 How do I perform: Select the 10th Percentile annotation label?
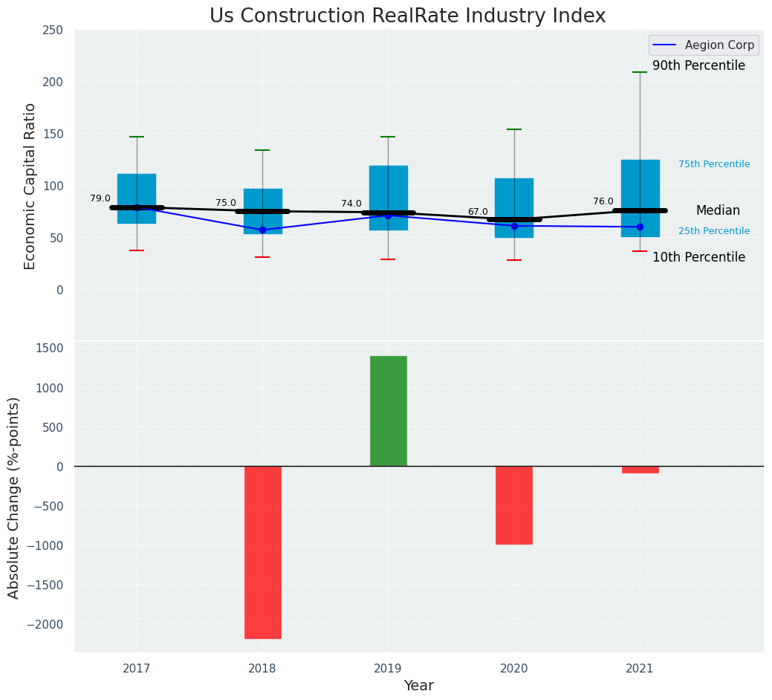click(x=698, y=258)
